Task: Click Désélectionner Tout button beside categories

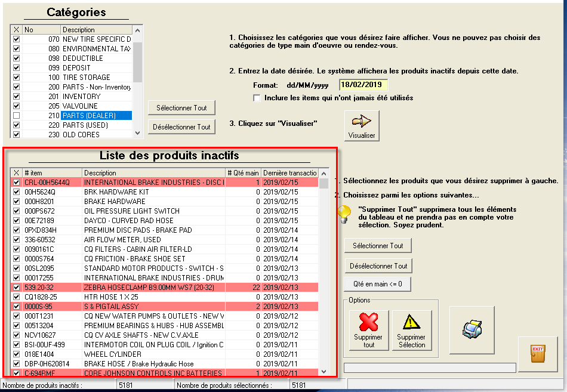Action: click(181, 127)
